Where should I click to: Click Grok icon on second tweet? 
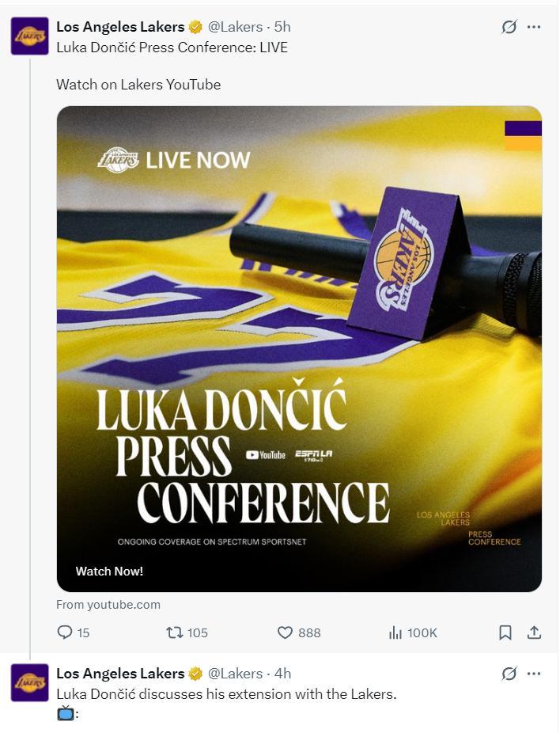tap(509, 674)
